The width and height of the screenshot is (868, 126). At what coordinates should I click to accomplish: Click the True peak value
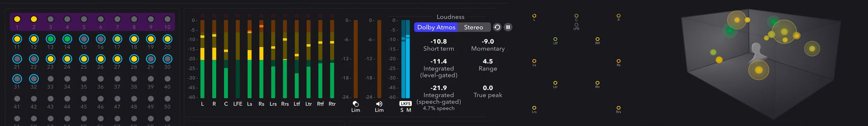(487, 88)
